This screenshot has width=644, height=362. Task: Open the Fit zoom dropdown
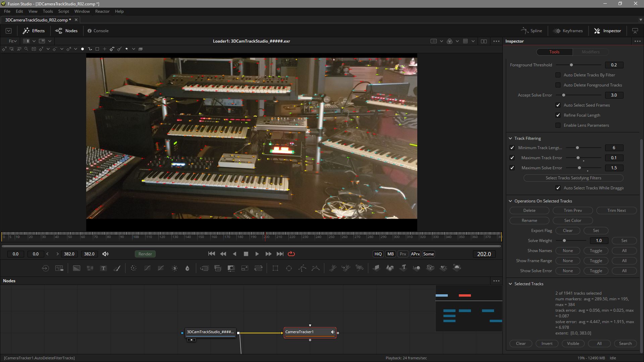pos(13,41)
